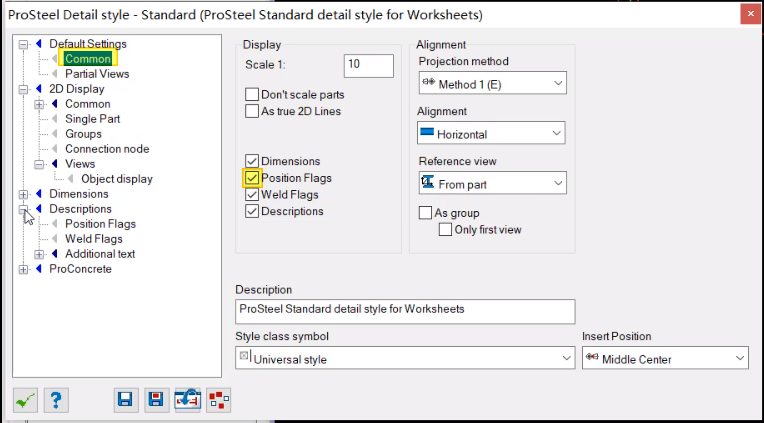Viewport: 764px width, 423px height.
Task: Close the ProSteel Detail style dialog
Action: 750,14
